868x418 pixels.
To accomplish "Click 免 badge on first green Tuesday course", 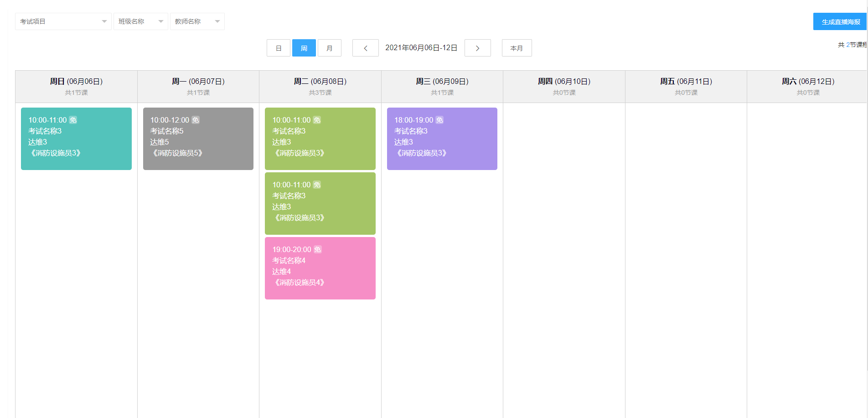I will pyautogui.click(x=318, y=119).
